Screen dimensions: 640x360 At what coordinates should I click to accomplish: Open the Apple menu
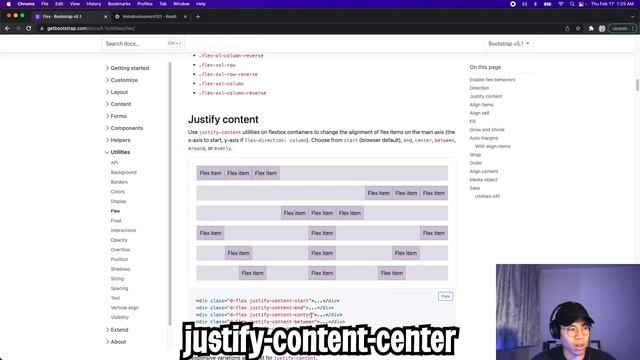pyautogui.click(x=9, y=4)
